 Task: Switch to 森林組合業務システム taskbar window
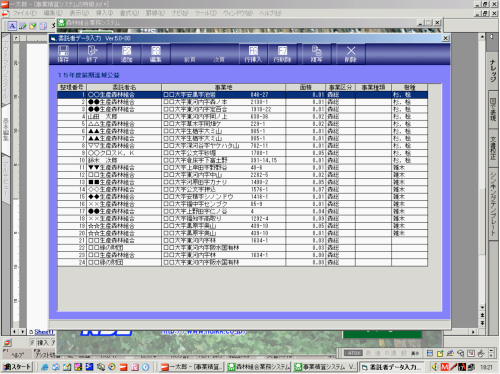pyautogui.click(x=258, y=367)
